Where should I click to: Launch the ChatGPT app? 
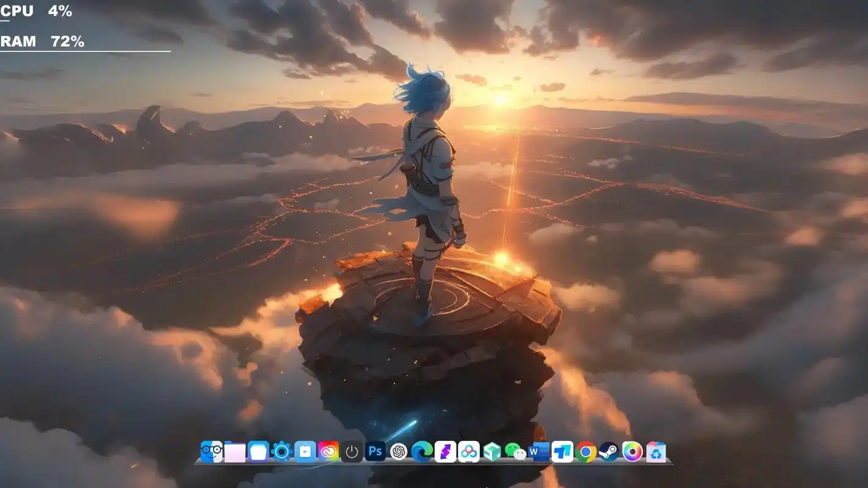[x=400, y=452]
